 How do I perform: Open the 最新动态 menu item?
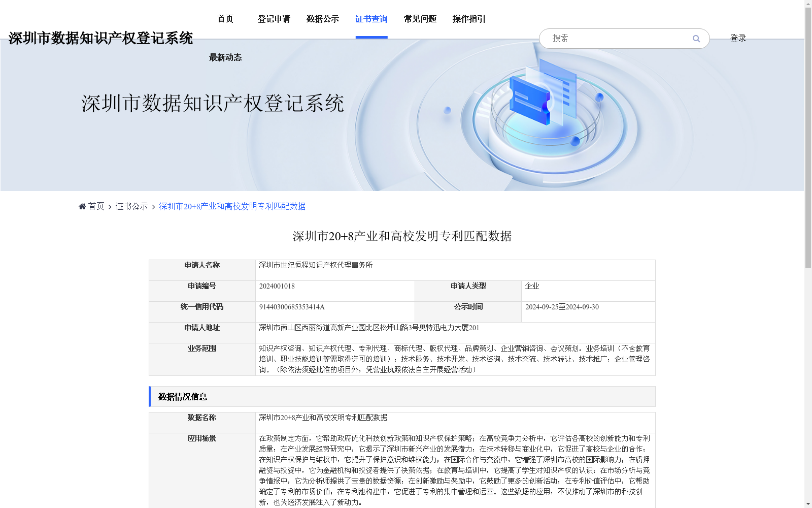tap(225, 57)
